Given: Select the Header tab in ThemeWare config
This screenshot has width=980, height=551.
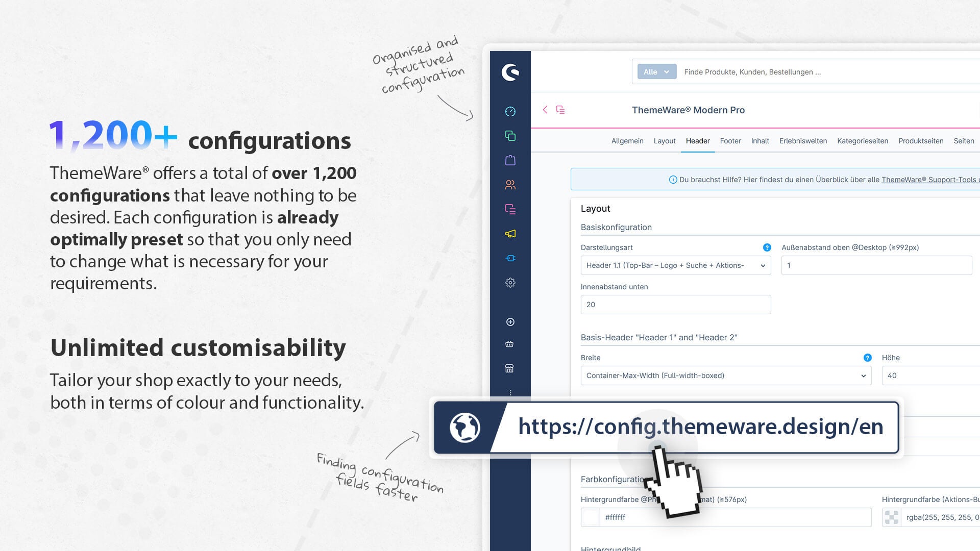Looking at the screenshot, I should coord(698,141).
